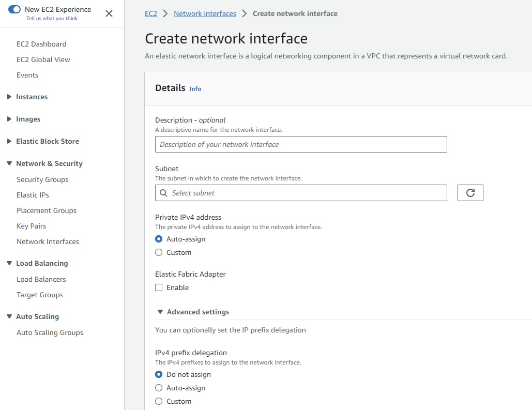Select Custom for IPv4 prefix delegation
Image resolution: width=532 pixels, height=410 pixels.
coord(159,402)
